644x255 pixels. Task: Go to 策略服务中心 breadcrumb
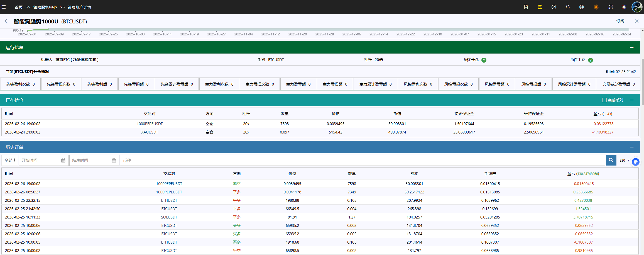tap(45, 7)
